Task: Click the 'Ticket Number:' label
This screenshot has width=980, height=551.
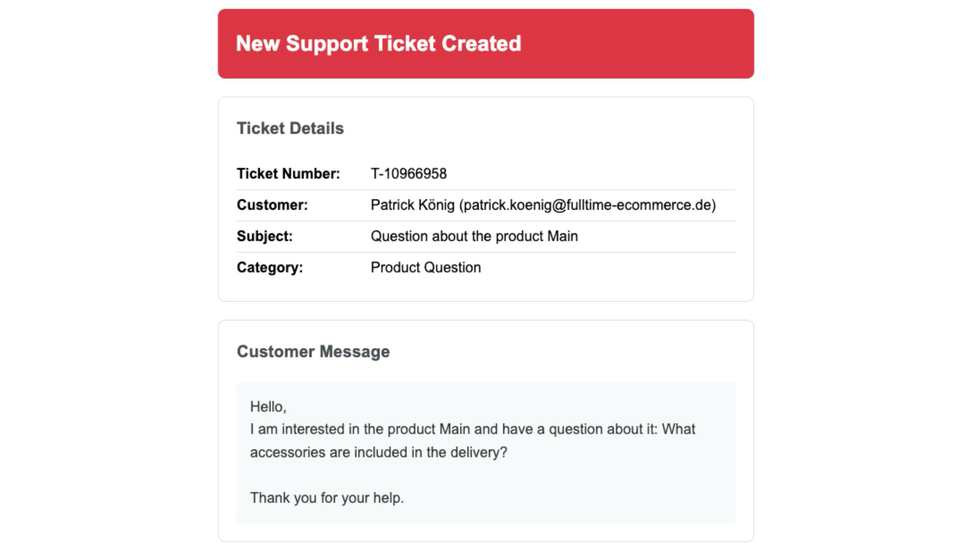Action: point(288,174)
